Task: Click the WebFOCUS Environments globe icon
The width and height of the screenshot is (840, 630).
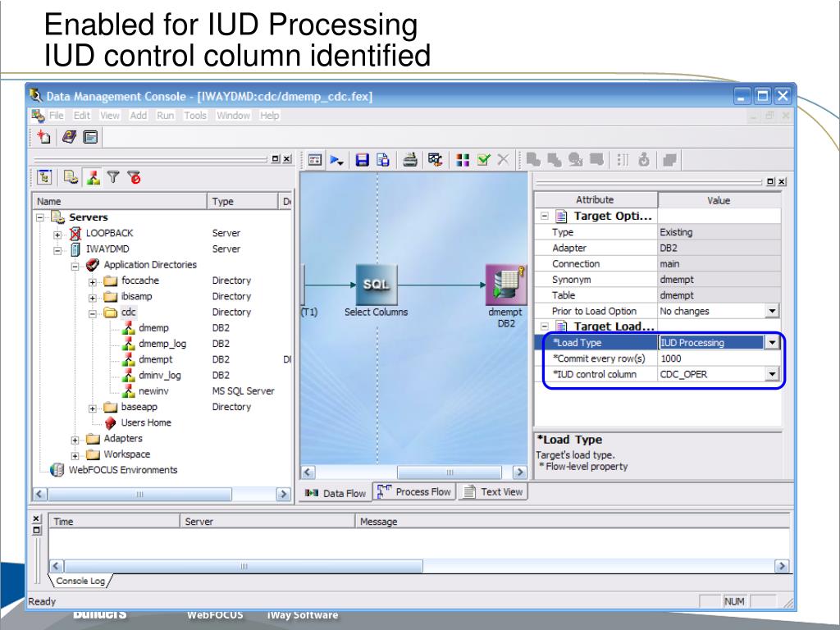Action: tap(57, 470)
